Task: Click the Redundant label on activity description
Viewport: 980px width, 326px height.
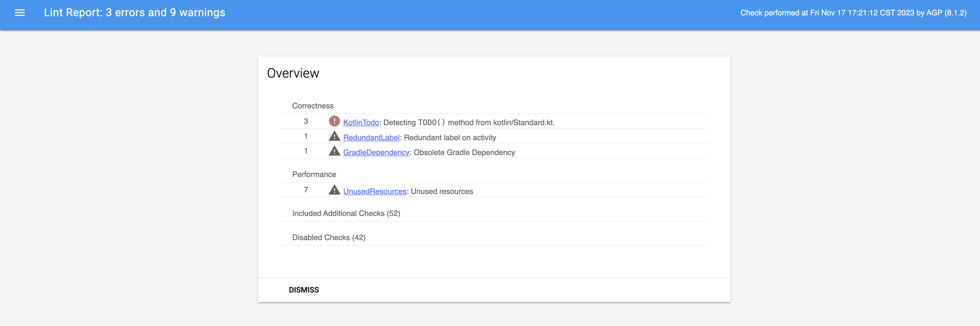Action: tap(450, 137)
